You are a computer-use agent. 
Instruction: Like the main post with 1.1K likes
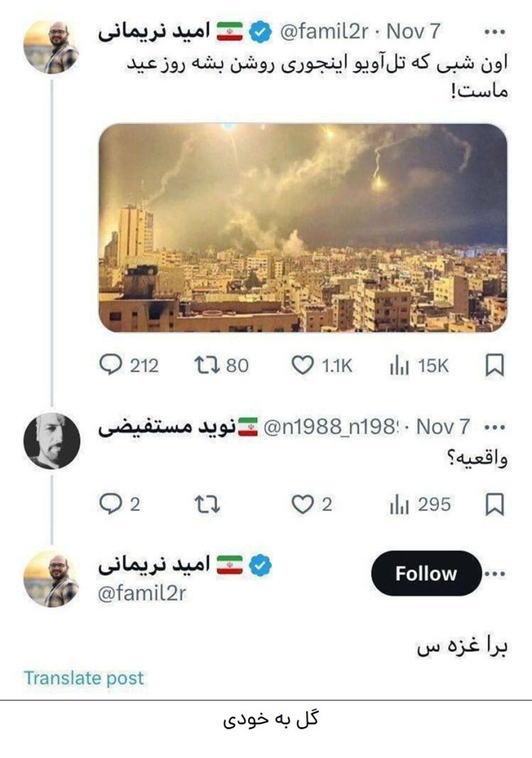[302, 366]
